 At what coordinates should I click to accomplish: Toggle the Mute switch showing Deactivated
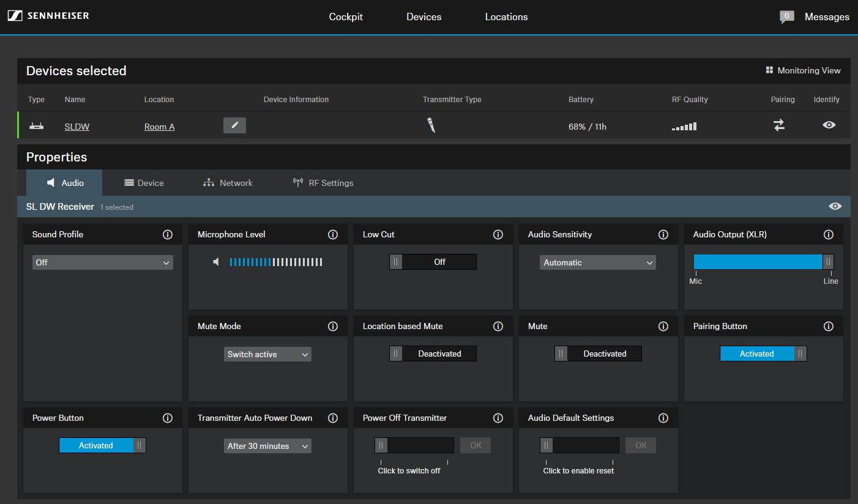[x=598, y=354]
